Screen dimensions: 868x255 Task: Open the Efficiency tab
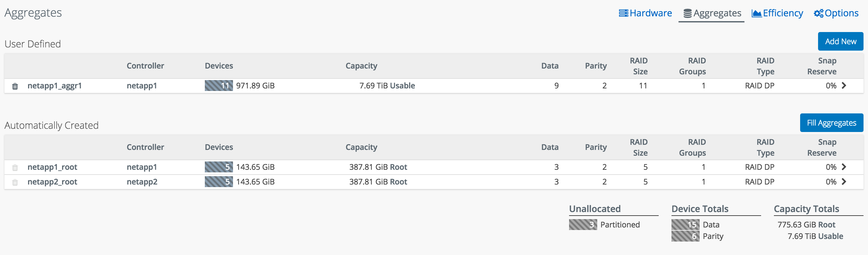[783, 13]
